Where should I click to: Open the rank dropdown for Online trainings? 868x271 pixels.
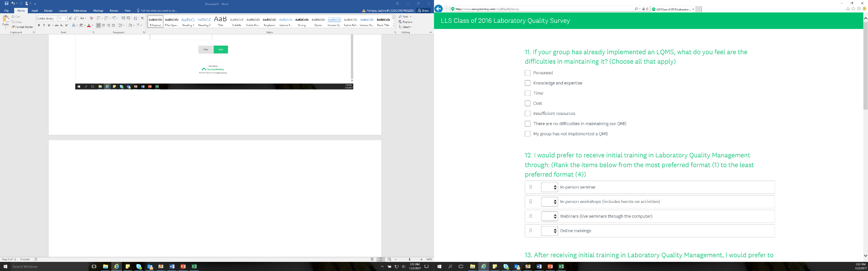coord(549,231)
